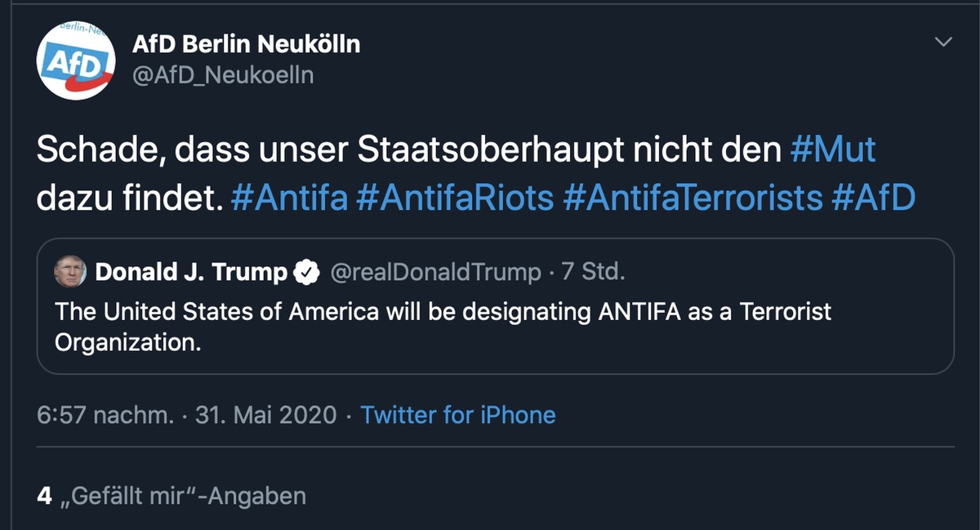The height and width of the screenshot is (530, 980).
Task: Open the AfD Berlin Neukölln display name
Action: coord(246,44)
